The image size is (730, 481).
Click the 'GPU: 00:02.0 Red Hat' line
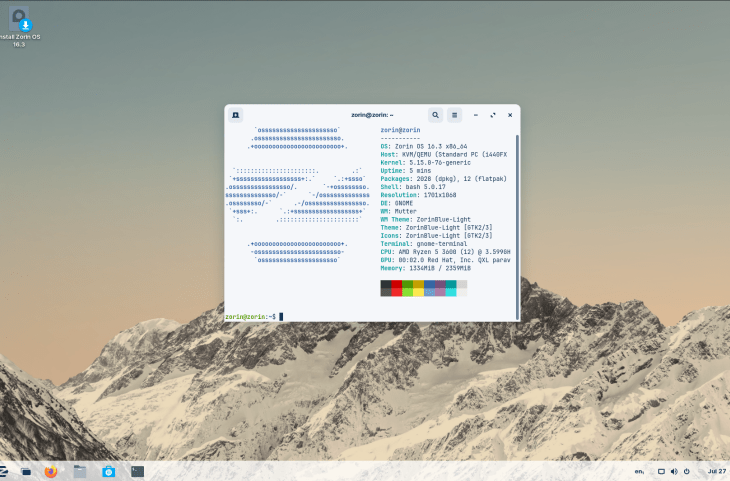tap(445, 260)
